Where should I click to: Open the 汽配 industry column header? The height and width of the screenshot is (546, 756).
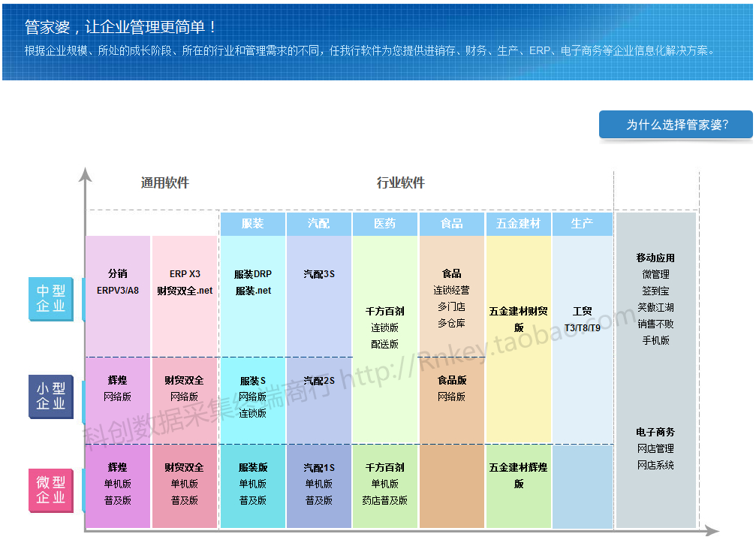(x=318, y=224)
